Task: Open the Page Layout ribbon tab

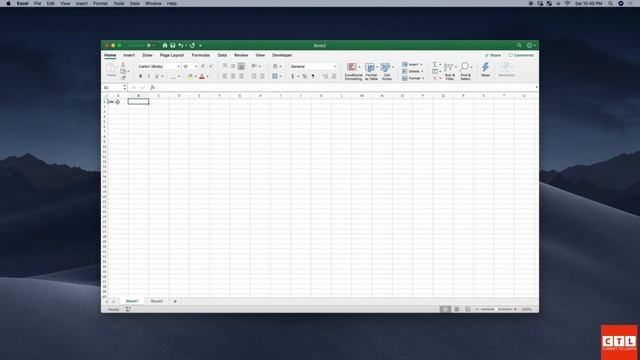Action: (x=172, y=55)
